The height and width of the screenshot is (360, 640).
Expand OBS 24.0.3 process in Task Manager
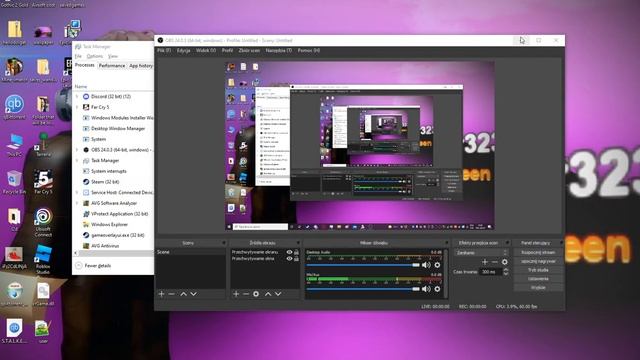pyautogui.click(x=77, y=150)
